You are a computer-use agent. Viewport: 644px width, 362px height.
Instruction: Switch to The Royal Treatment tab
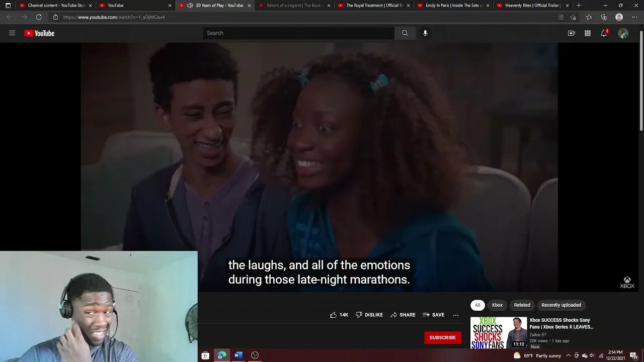coord(374,6)
